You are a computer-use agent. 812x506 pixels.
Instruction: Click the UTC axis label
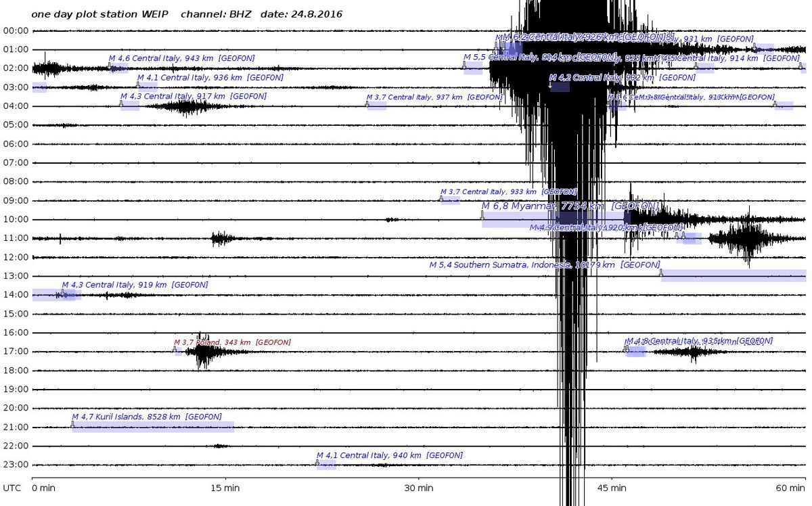(12, 488)
